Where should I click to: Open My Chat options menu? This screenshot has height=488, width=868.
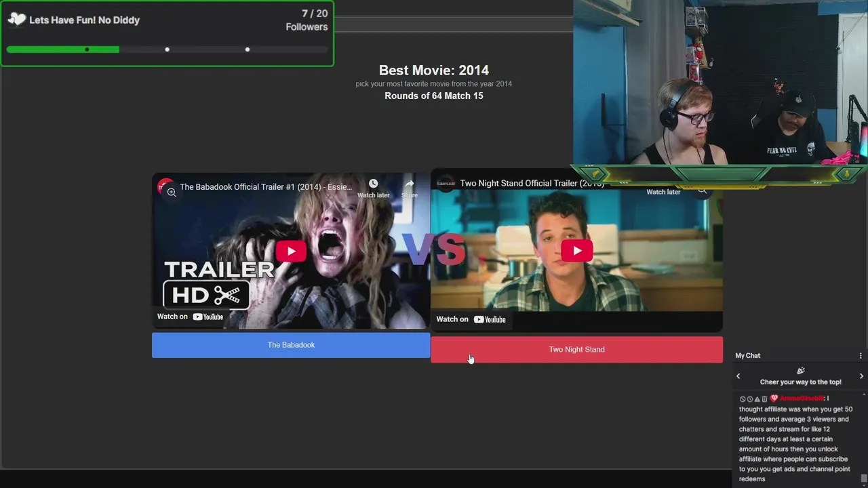click(861, 356)
